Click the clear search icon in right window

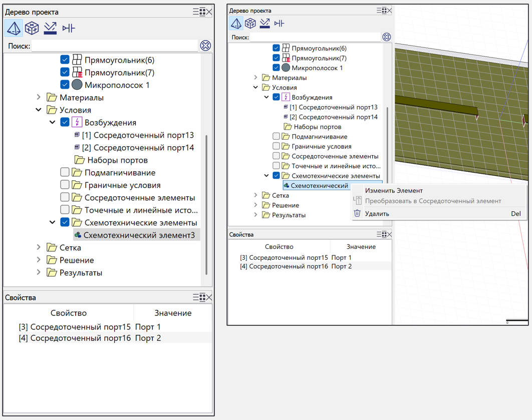point(386,37)
